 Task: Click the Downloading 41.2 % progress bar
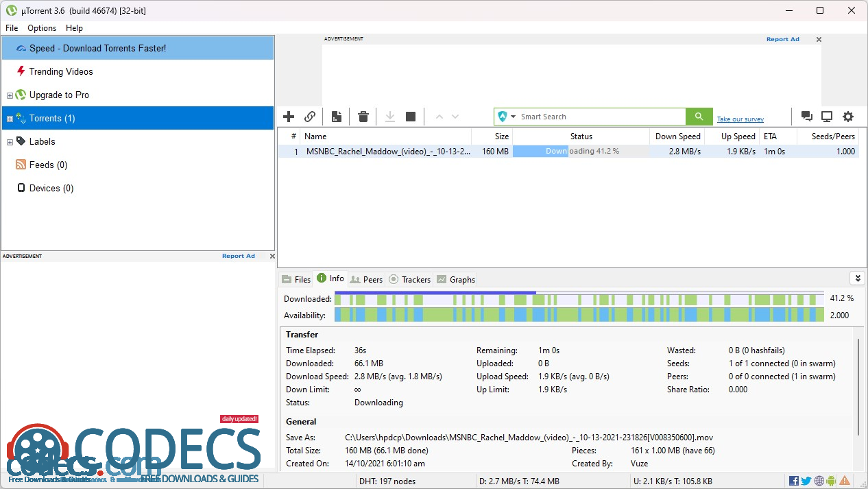(x=581, y=151)
